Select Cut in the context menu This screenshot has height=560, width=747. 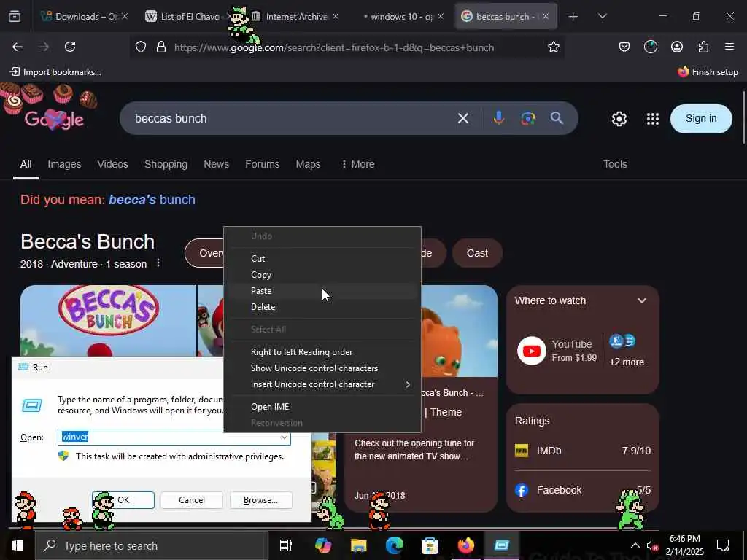pos(322,259)
